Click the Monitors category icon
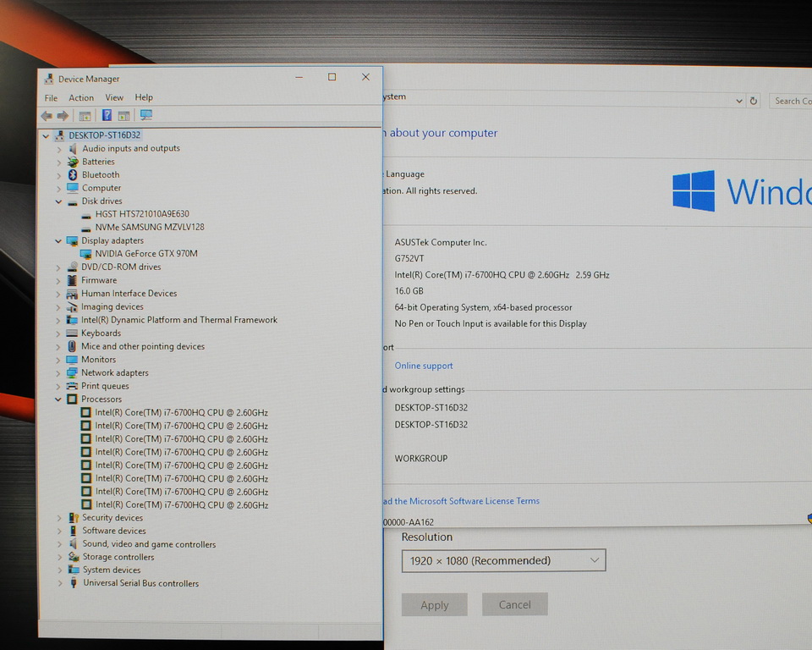This screenshot has height=650, width=812. coord(72,360)
